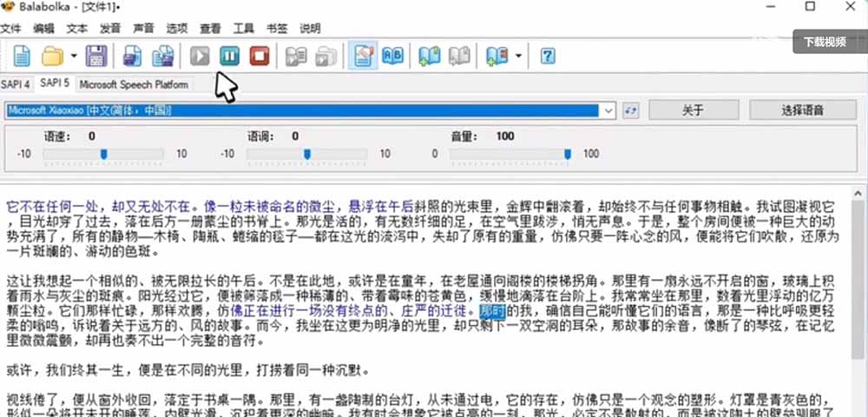Viewport: 868px width, 417px height.
Task: Stop reading with the red Stop button
Action: click(259, 56)
